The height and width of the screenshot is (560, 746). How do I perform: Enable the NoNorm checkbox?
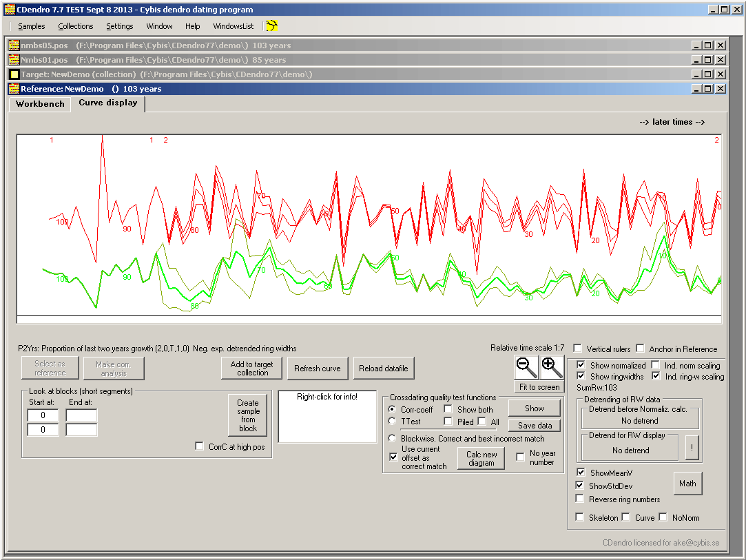point(663,517)
